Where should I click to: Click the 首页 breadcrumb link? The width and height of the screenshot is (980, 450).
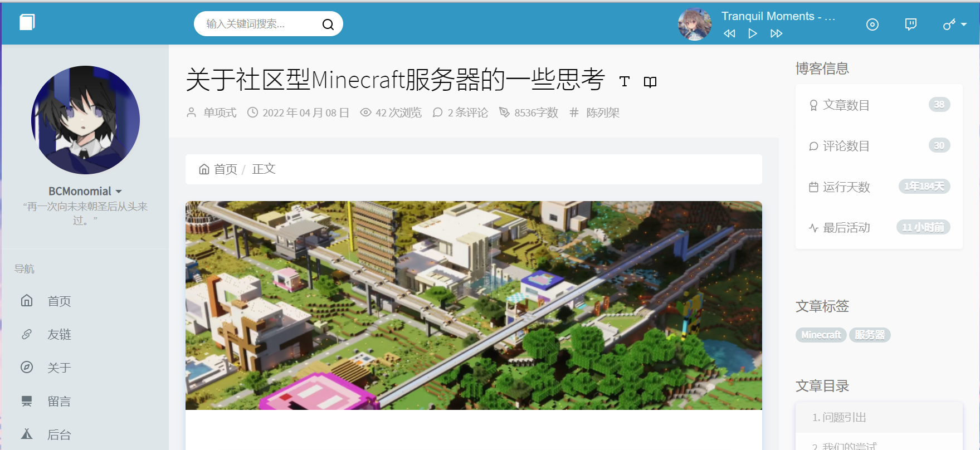point(226,169)
